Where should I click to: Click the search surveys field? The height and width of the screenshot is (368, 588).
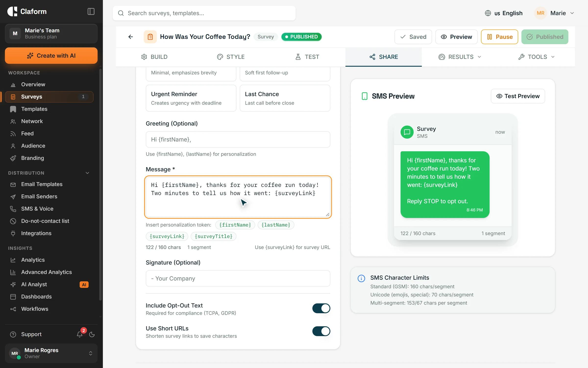pos(204,13)
